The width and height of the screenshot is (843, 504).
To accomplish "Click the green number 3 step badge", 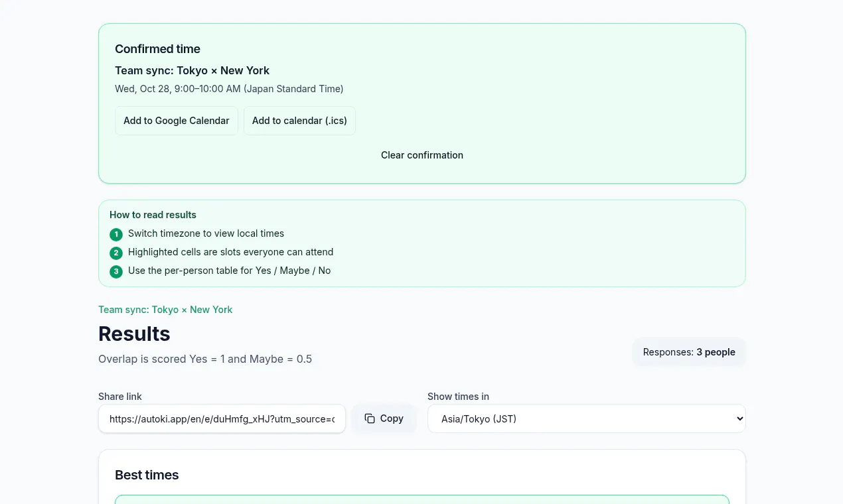I will (116, 271).
